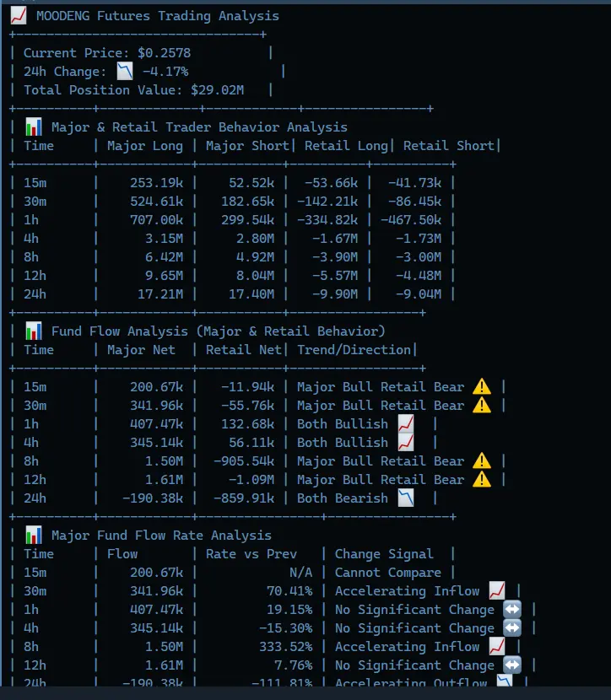
Task: Click the Major Long column header
Action: (x=145, y=146)
